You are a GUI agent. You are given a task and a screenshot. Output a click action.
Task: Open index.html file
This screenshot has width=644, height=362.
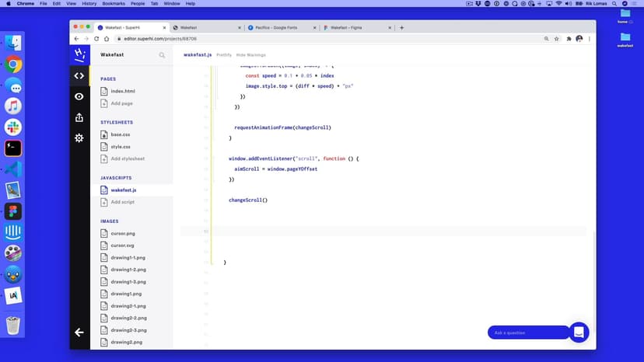tap(123, 92)
